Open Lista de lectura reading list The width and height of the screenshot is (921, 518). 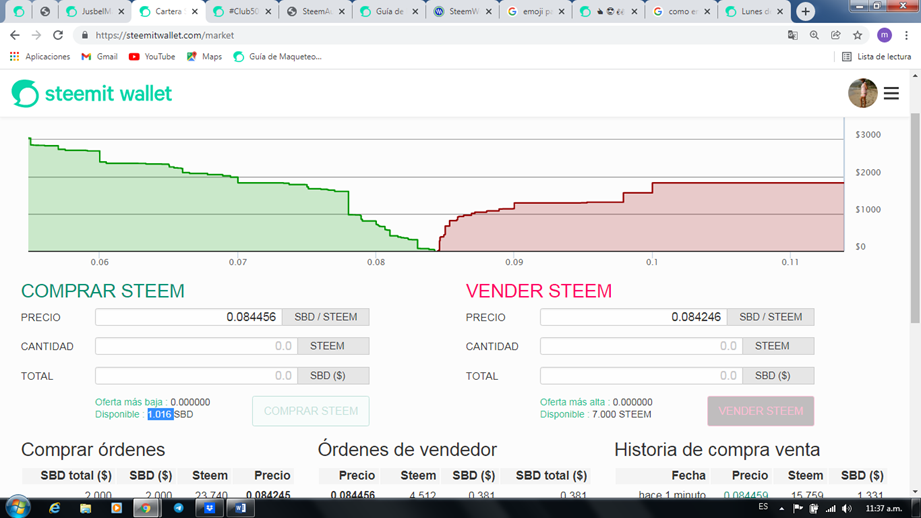coord(876,56)
